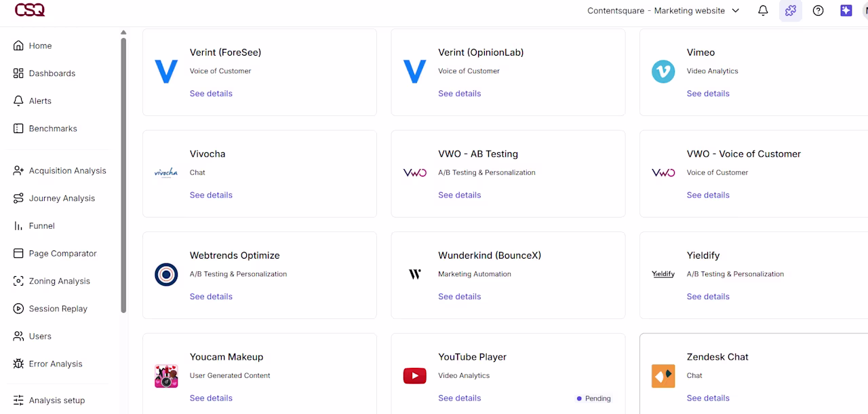Click the Funnel bar icon

click(18, 226)
